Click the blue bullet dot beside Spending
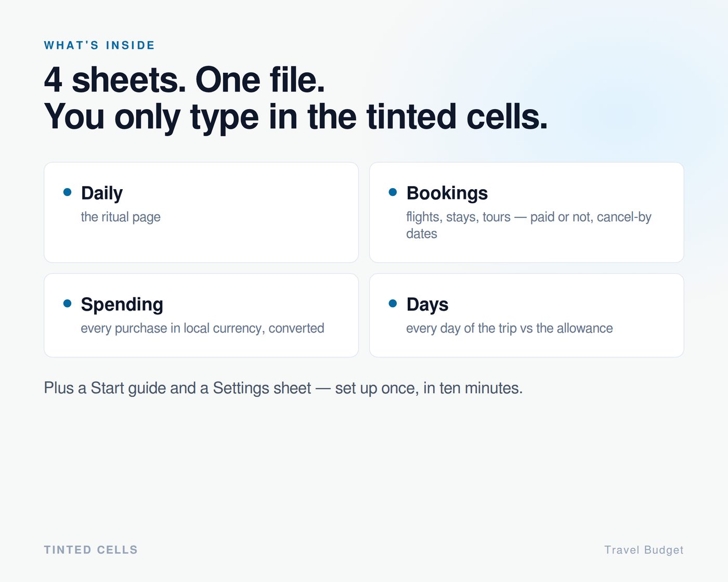The width and height of the screenshot is (728, 582). click(x=67, y=303)
